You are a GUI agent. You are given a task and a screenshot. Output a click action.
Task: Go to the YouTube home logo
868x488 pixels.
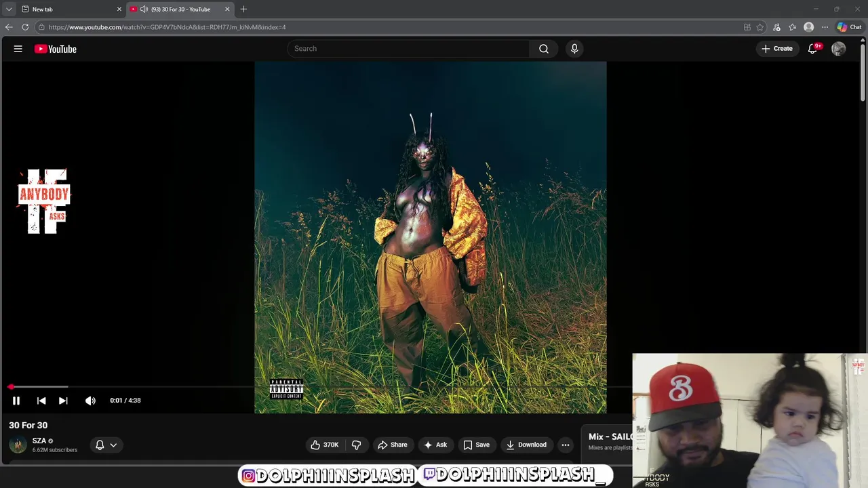coord(56,49)
